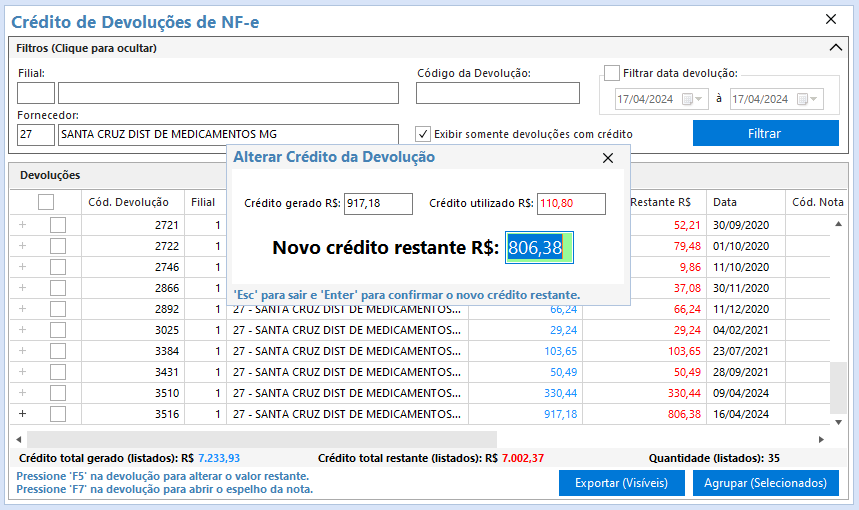Screen dimensions: 859x510
Task: Focus the Código da Devolução input
Action: point(497,93)
